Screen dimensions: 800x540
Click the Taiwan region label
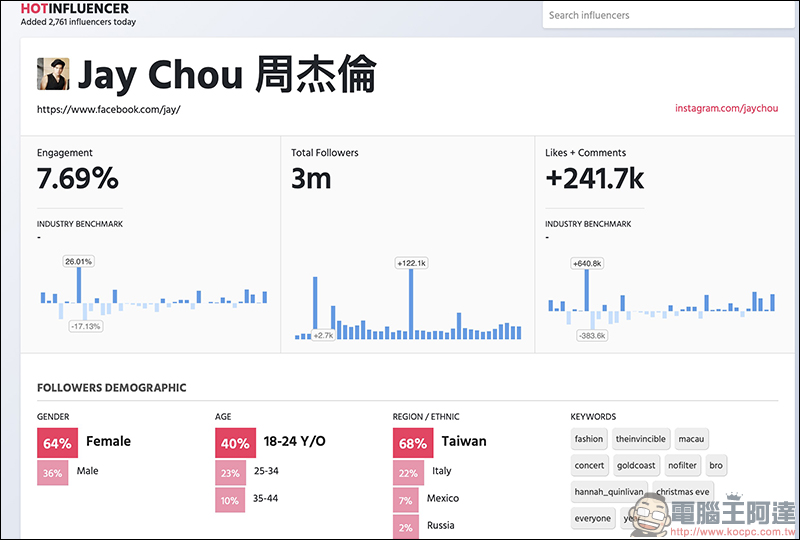(464, 441)
